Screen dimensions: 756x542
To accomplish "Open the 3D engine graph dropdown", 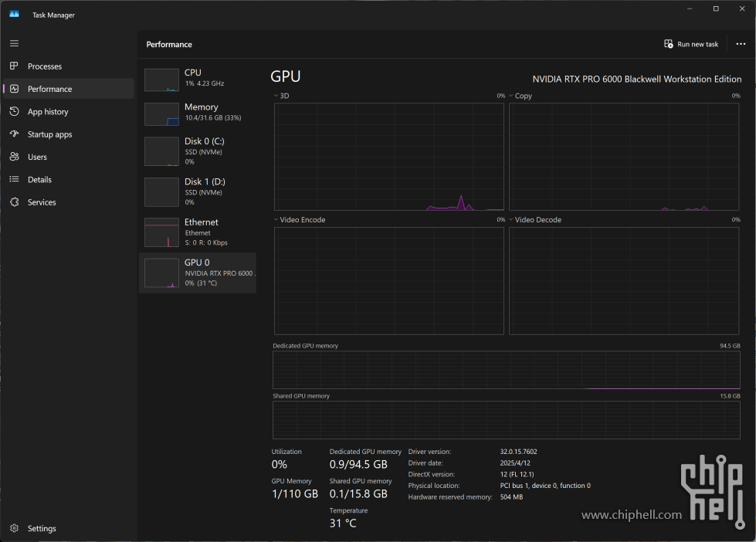I will point(282,96).
